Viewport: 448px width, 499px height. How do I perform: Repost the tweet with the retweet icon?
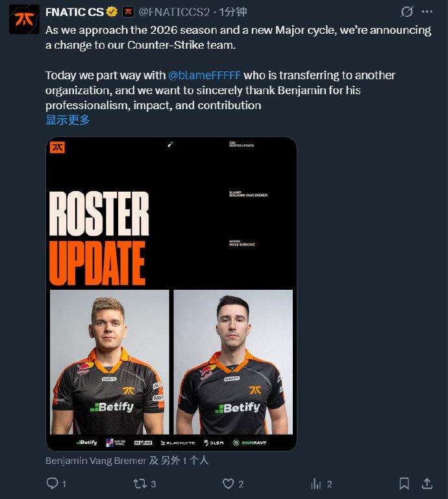[140, 483]
